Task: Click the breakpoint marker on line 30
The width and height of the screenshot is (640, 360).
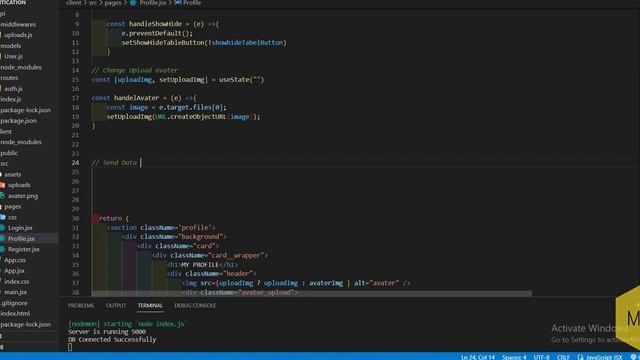Action: tap(95, 218)
